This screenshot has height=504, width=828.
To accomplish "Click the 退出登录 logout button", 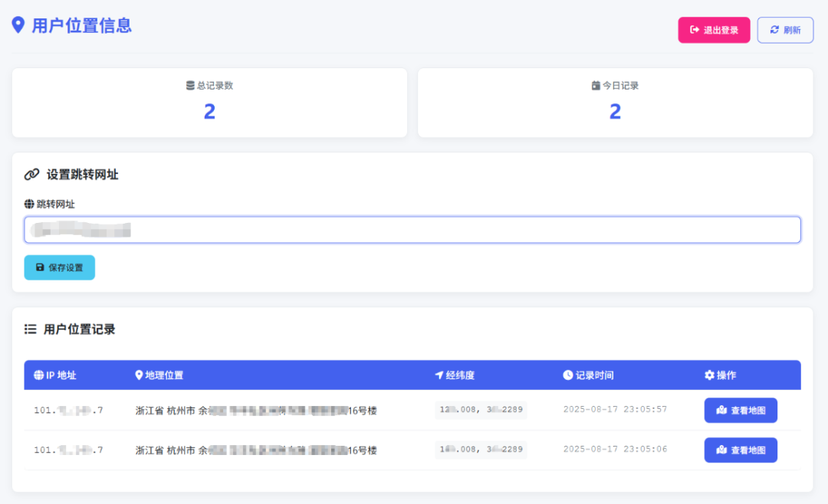I will tap(714, 30).
